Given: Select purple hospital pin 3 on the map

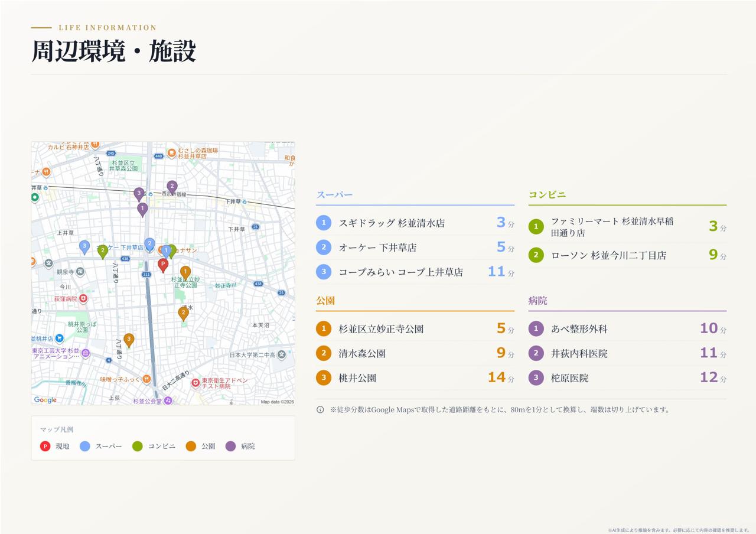Looking at the screenshot, I should pos(139,194).
